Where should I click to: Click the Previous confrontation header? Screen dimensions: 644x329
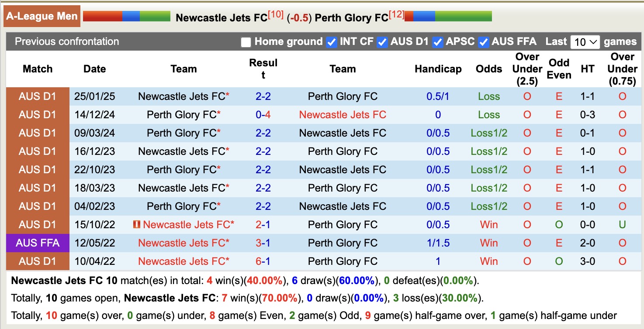67,42
